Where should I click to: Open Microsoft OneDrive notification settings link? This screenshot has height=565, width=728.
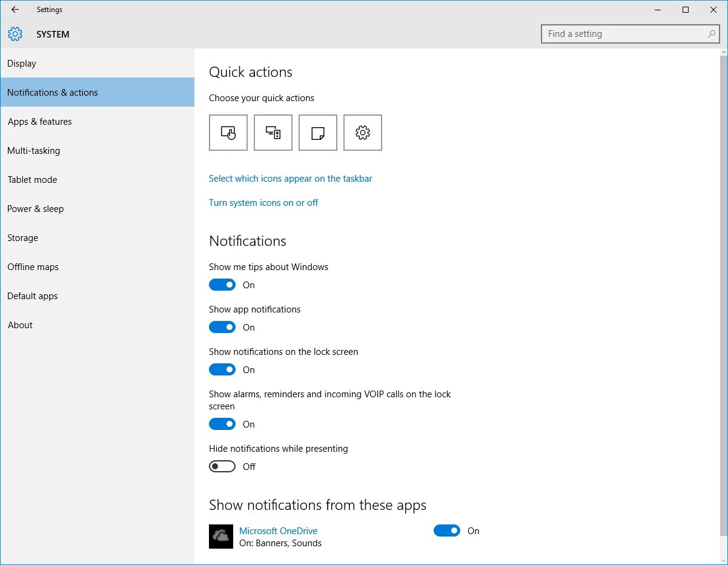coord(278,530)
